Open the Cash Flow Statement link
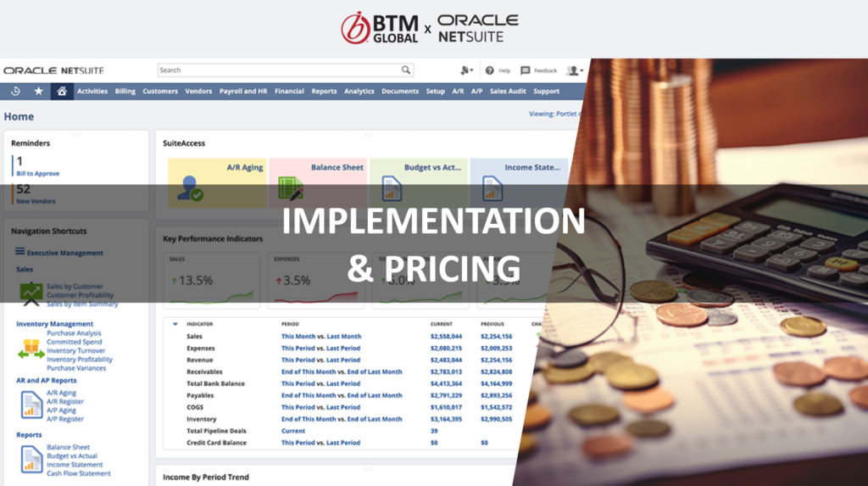 [x=78, y=473]
